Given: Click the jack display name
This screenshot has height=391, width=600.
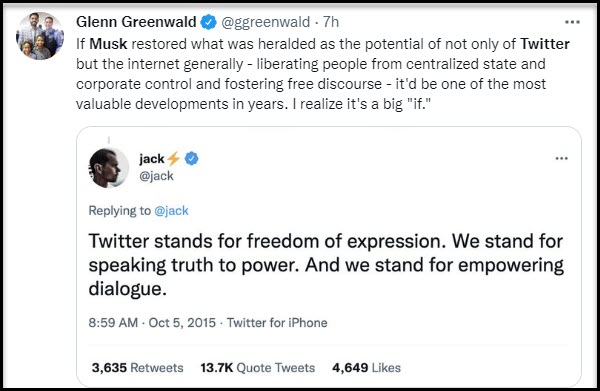Looking at the screenshot, I should pyautogui.click(x=152, y=158).
